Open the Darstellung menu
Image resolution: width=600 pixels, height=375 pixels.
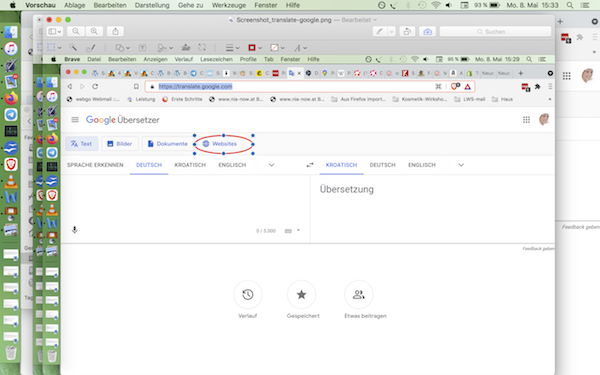(152, 5)
